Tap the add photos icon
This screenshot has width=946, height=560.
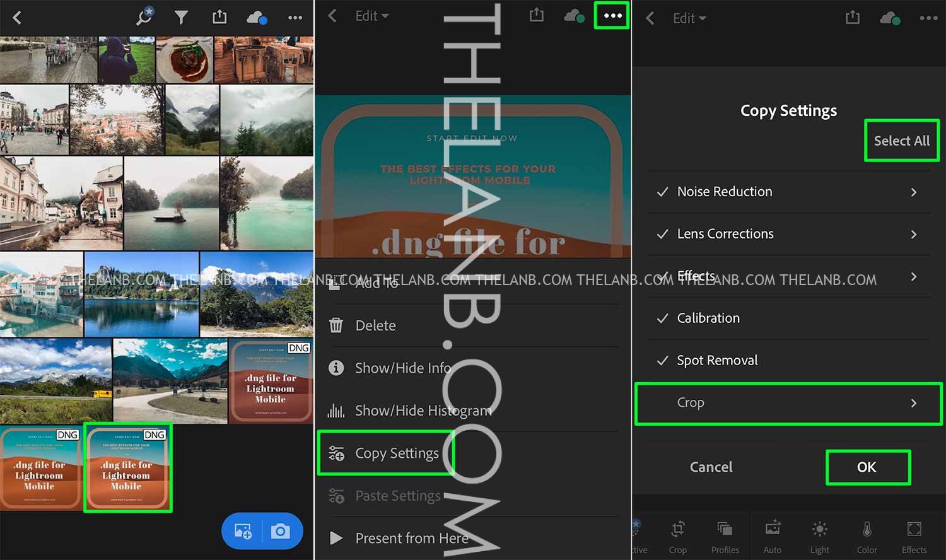click(x=243, y=532)
